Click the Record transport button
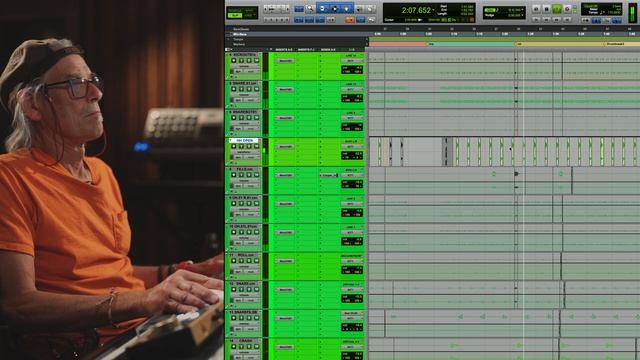The image size is (640, 360). point(567,9)
